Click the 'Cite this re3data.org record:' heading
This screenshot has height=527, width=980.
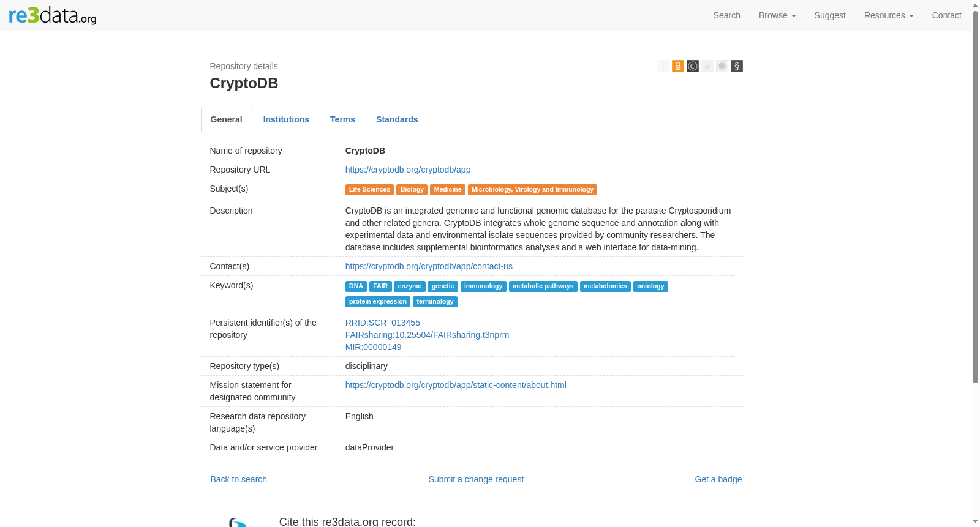click(347, 521)
